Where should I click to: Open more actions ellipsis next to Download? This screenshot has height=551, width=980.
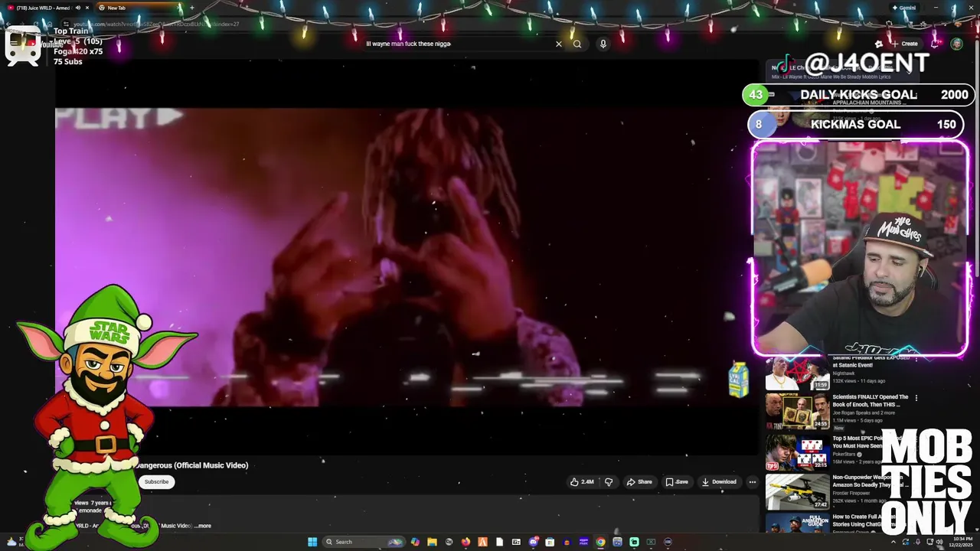(753, 482)
